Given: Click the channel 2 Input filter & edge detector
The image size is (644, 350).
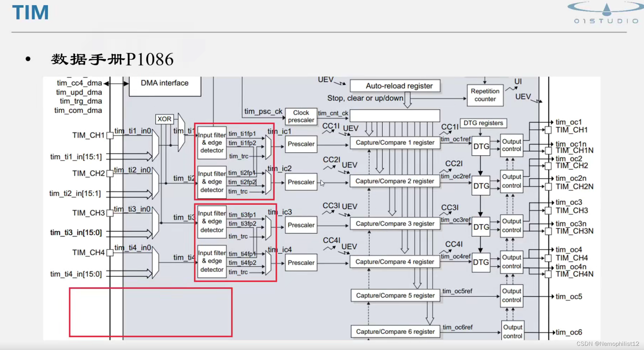Looking at the screenshot, I should [x=212, y=182].
